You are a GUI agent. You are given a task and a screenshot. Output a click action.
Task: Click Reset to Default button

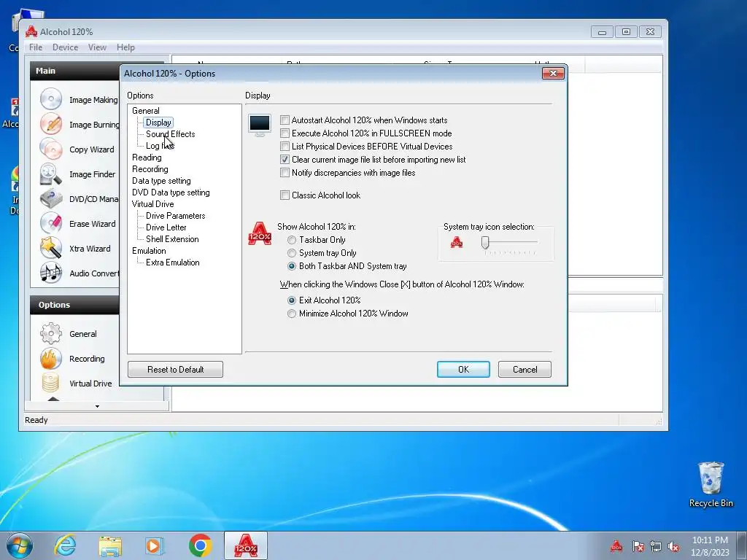click(175, 370)
